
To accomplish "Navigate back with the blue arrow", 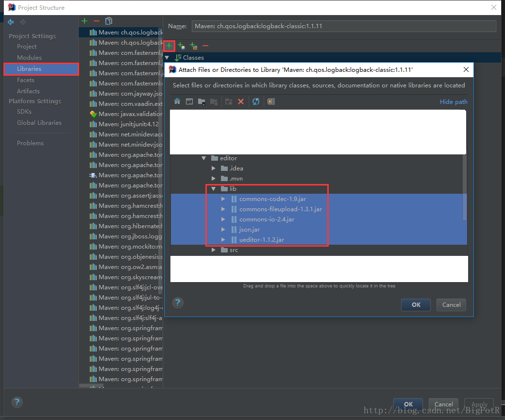I will [x=11, y=22].
